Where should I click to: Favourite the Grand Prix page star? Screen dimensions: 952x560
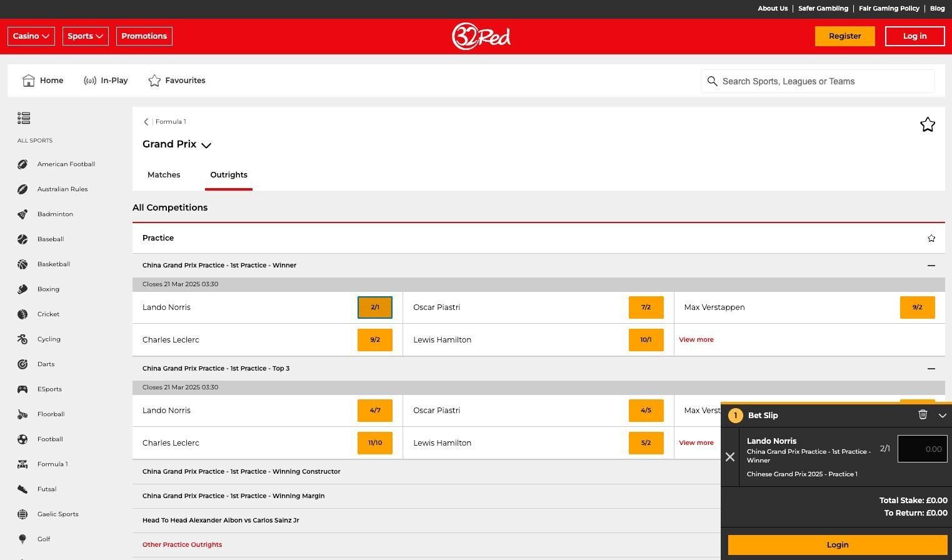click(x=928, y=124)
